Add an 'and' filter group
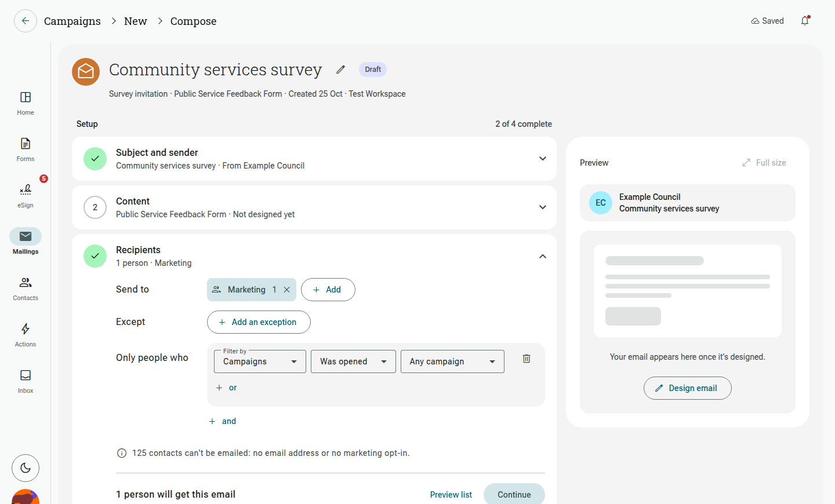This screenshot has height=504, width=835. pyautogui.click(x=222, y=421)
